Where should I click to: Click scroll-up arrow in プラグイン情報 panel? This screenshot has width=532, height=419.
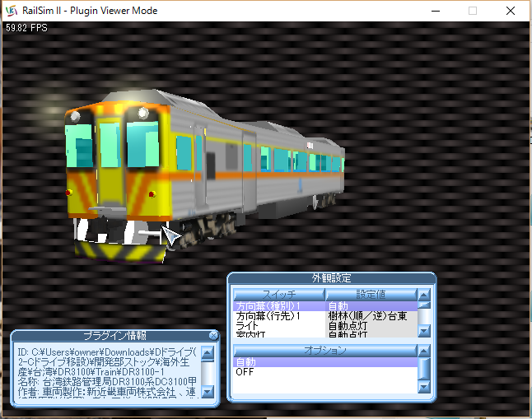(208, 353)
